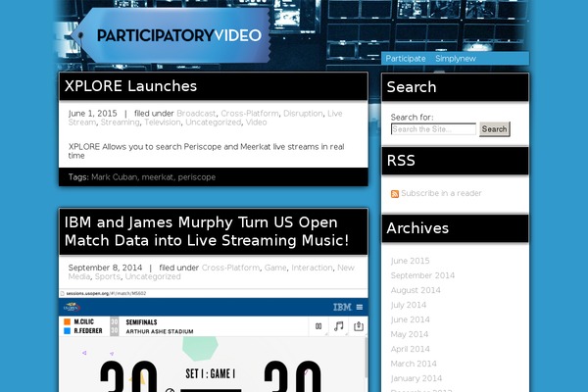Click Uncategorized under the XPLORE post

tap(214, 122)
